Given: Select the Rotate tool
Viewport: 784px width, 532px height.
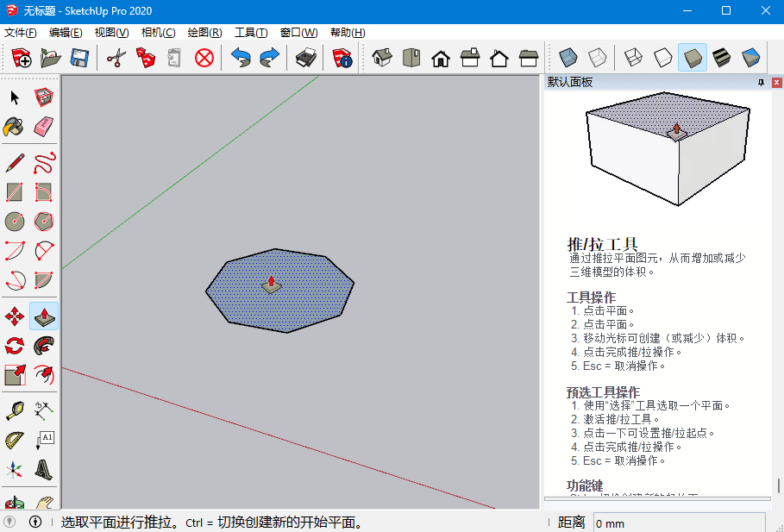Looking at the screenshot, I should click(x=15, y=346).
